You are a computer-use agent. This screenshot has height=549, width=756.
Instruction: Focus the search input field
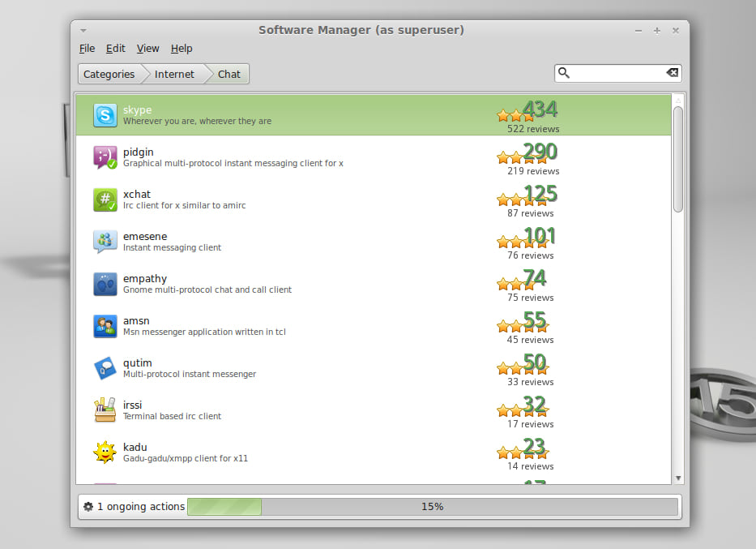pos(617,73)
